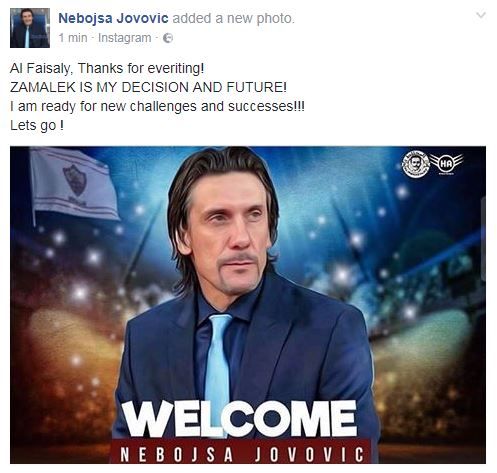Click the 'added a new photo' text
Image resolution: width=497 pixels, height=473 pixels.
pyautogui.click(x=233, y=18)
